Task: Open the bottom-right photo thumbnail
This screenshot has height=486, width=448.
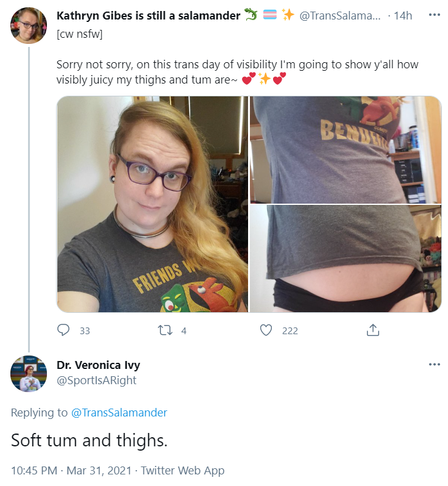Action: [x=346, y=259]
